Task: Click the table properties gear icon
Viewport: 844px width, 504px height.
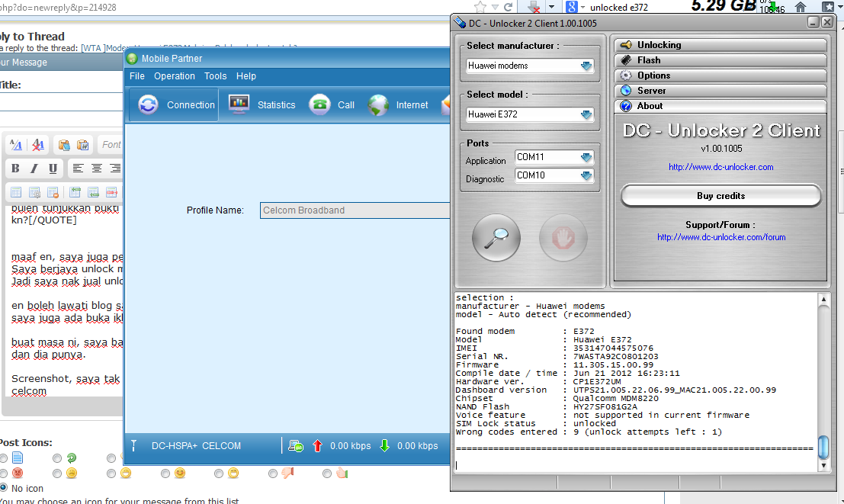Action: coord(34,192)
